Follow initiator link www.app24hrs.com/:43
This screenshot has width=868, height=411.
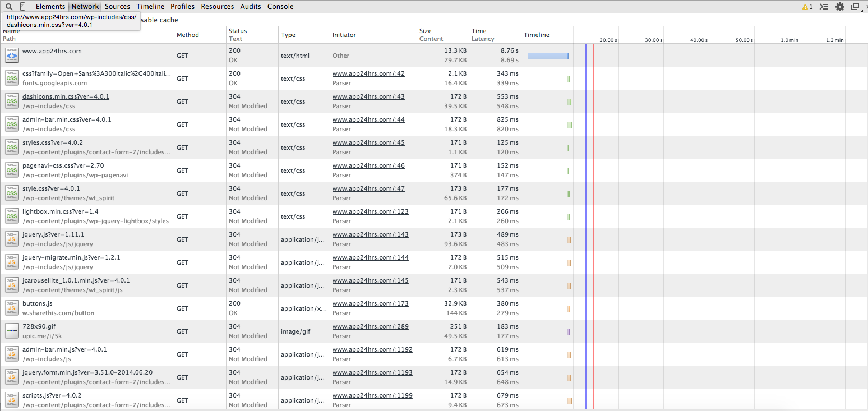(x=368, y=96)
